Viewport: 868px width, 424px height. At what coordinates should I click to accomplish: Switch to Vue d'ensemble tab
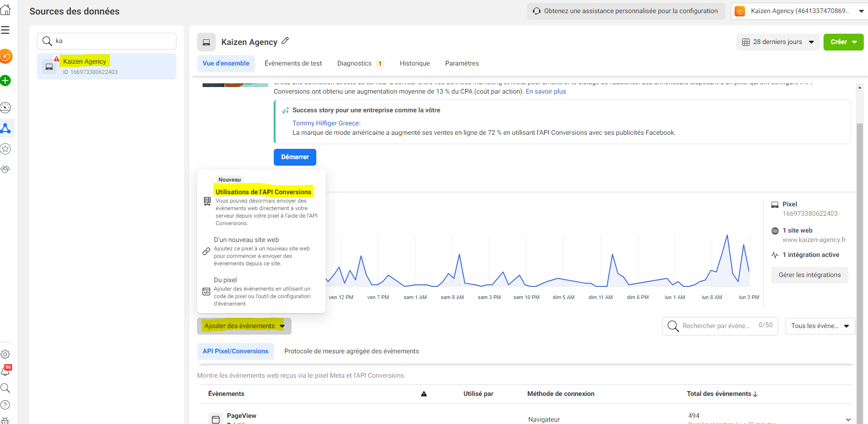point(226,64)
